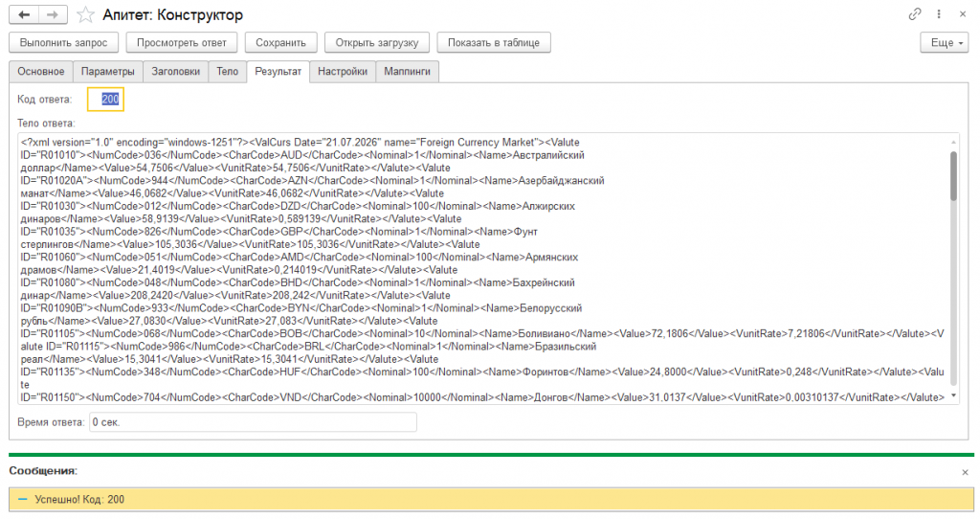
Task: Add page to favorites with star icon
Action: pos(85,14)
